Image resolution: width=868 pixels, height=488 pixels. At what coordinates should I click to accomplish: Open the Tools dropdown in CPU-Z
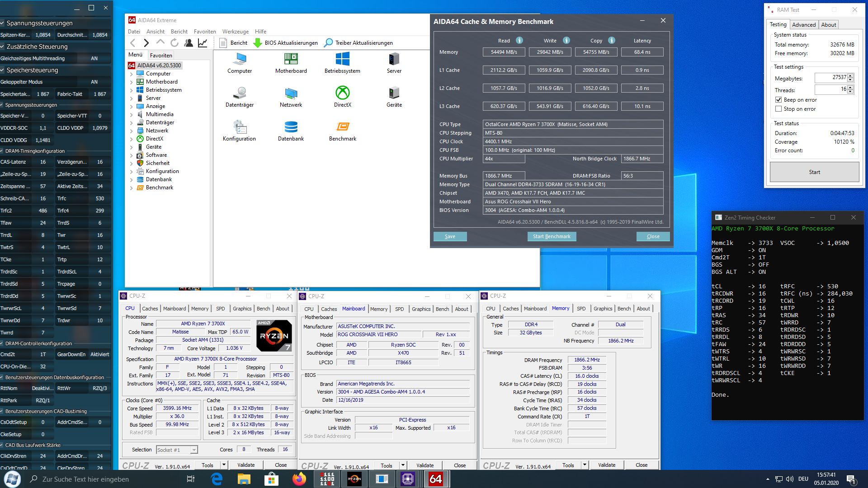pos(224,465)
